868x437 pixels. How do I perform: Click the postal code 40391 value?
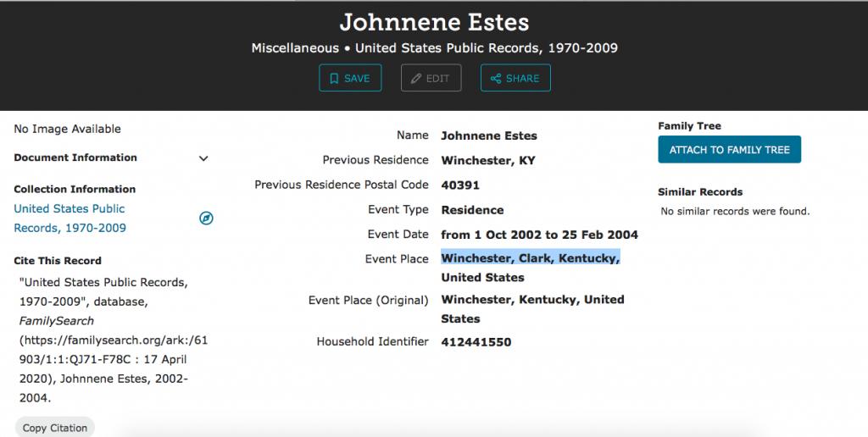point(460,185)
